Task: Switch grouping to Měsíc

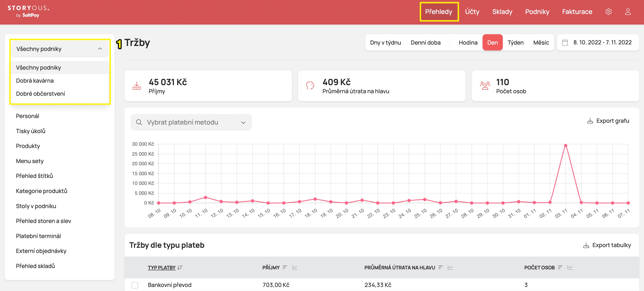Action: pos(541,43)
